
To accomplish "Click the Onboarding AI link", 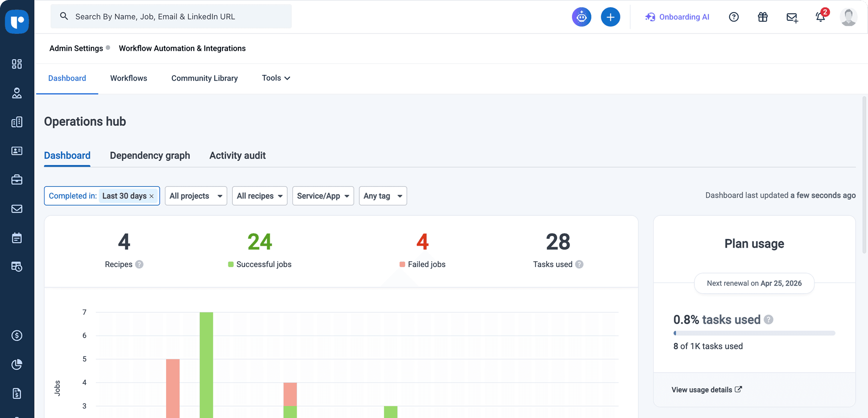I will click(x=677, y=17).
